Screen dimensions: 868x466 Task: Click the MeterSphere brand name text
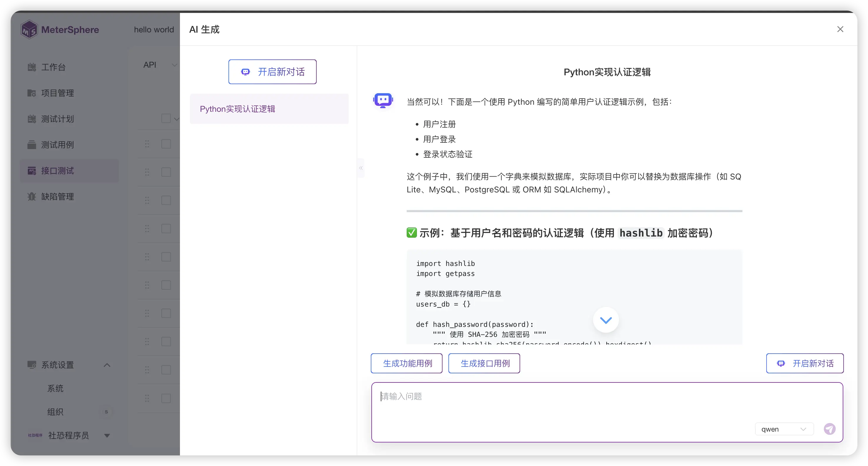click(x=70, y=30)
